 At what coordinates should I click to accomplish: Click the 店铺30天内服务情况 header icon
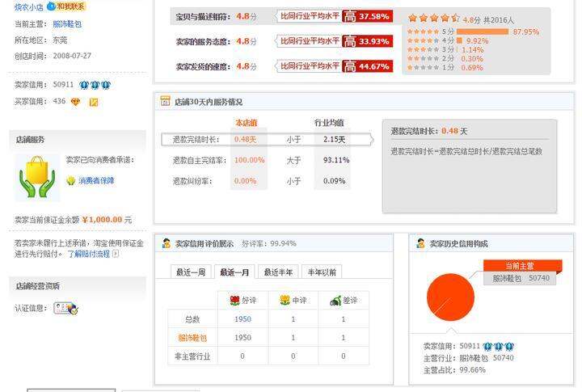165,101
